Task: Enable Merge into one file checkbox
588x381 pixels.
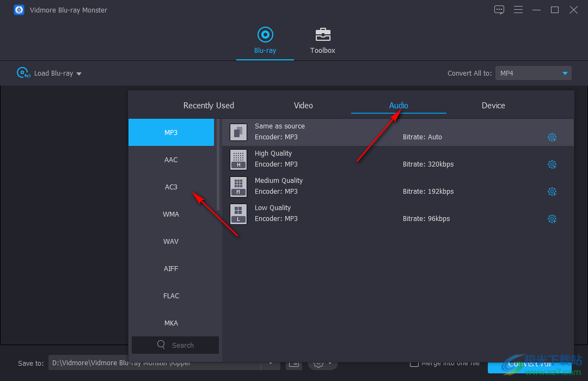Action: pyautogui.click(x=414, y=363)
